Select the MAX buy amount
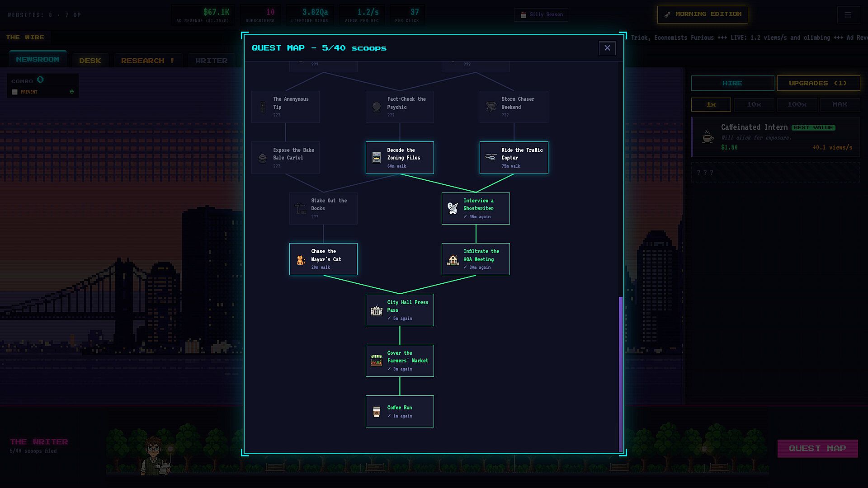This screenshot has width=868, height=488. 840,104
